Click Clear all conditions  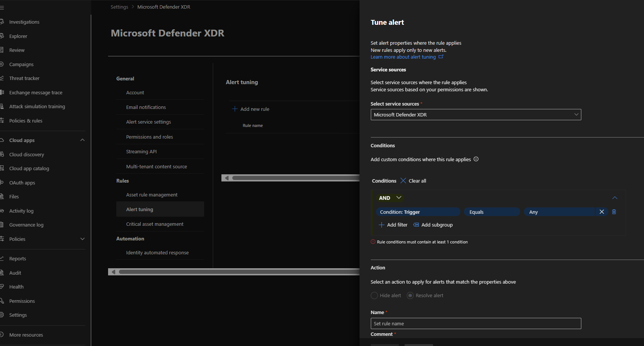click(414, 181)
